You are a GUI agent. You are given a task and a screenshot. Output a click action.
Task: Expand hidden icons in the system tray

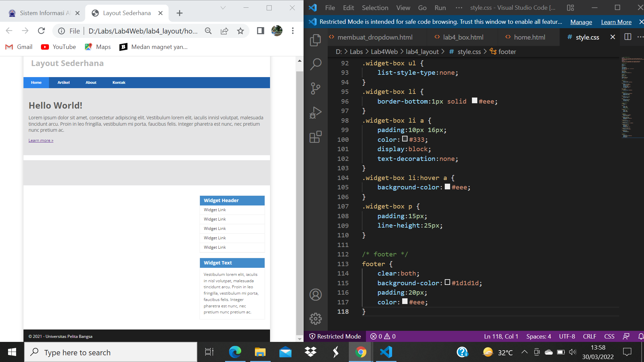(x=524, y=352)
